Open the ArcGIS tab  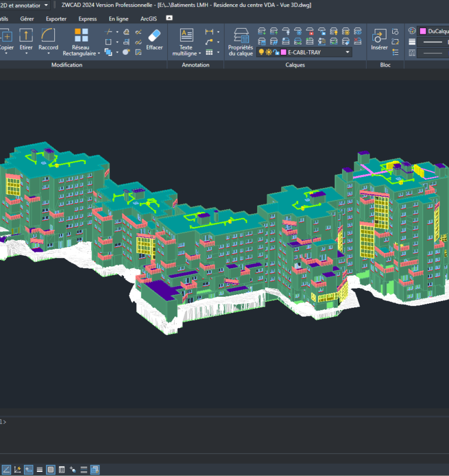(x=148, y=19)
